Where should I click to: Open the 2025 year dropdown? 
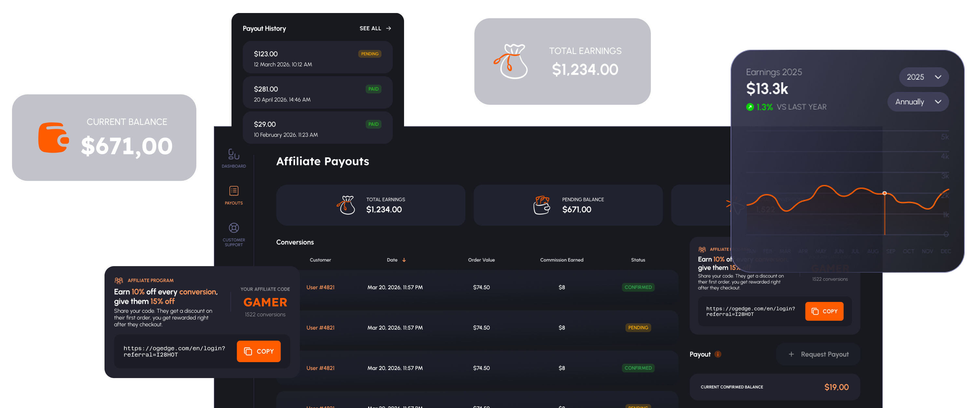point(924,77)
